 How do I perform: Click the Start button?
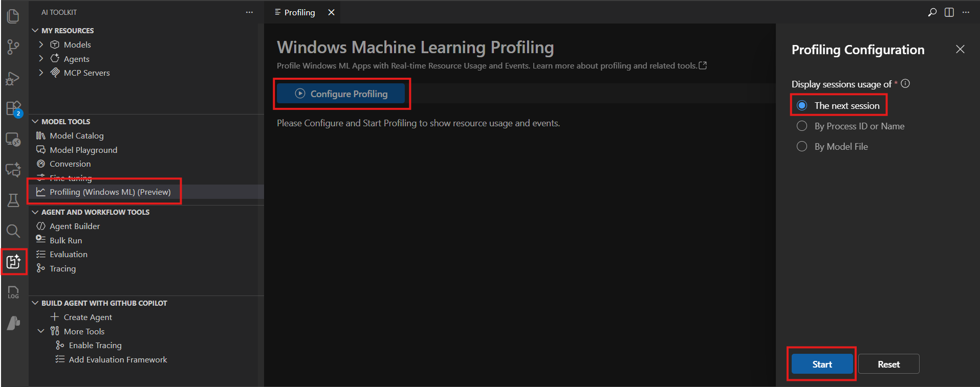pos(822,364)
